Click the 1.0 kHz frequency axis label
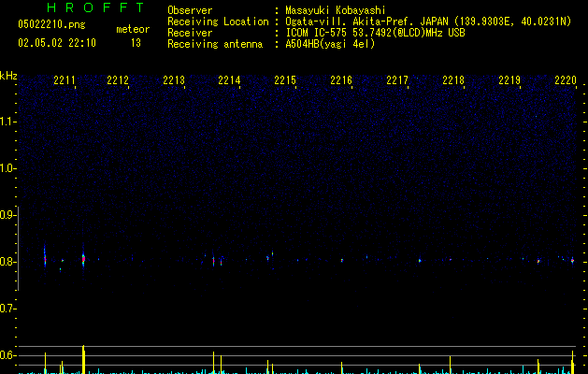The width and height of the screenshot is (588, 374). [x=7, y=168]
